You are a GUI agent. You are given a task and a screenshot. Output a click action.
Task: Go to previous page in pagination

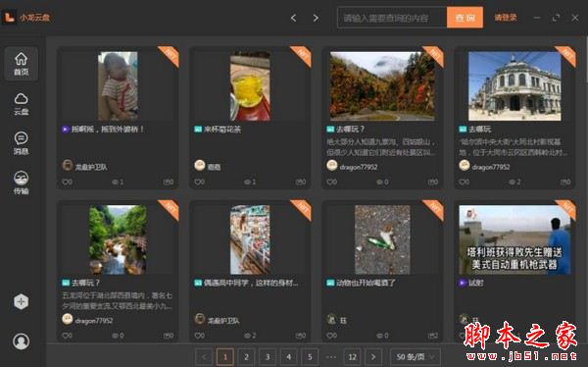click(x=204, y=357)
